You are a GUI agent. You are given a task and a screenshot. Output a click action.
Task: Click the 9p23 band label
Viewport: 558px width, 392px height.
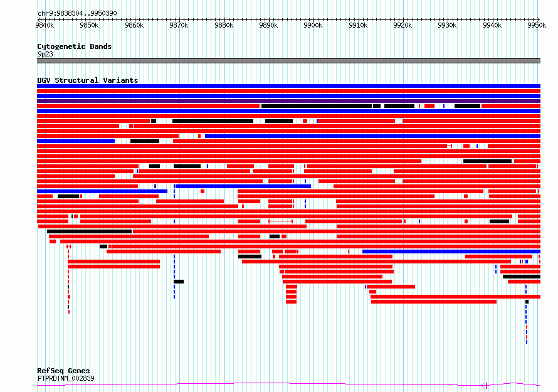pos(45,54)
